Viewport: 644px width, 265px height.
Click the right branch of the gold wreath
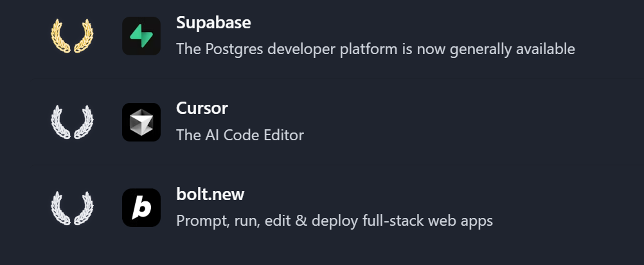[84, 36]
